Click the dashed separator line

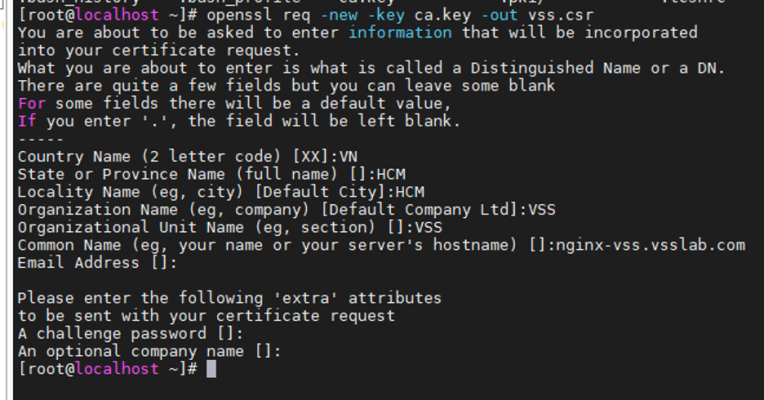(41, 139)
